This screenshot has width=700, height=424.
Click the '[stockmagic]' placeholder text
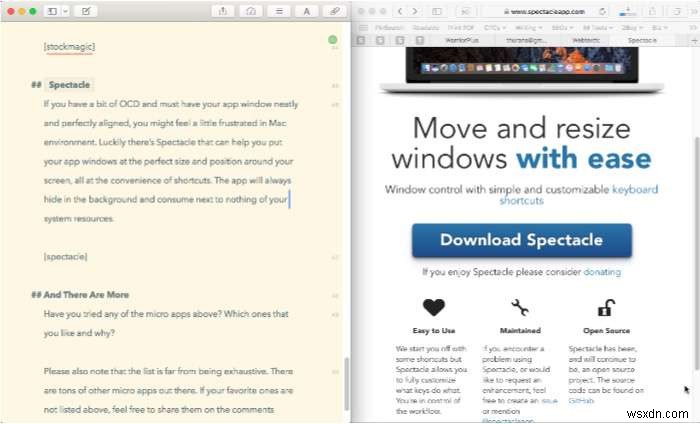[x=69, y=46]
